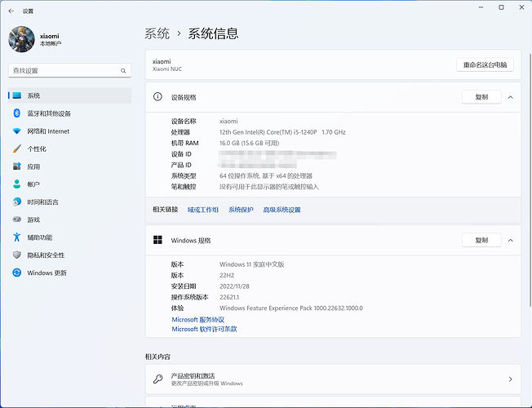Focus the 查找设置 search field
532x408 pixels.
[69, 71]
